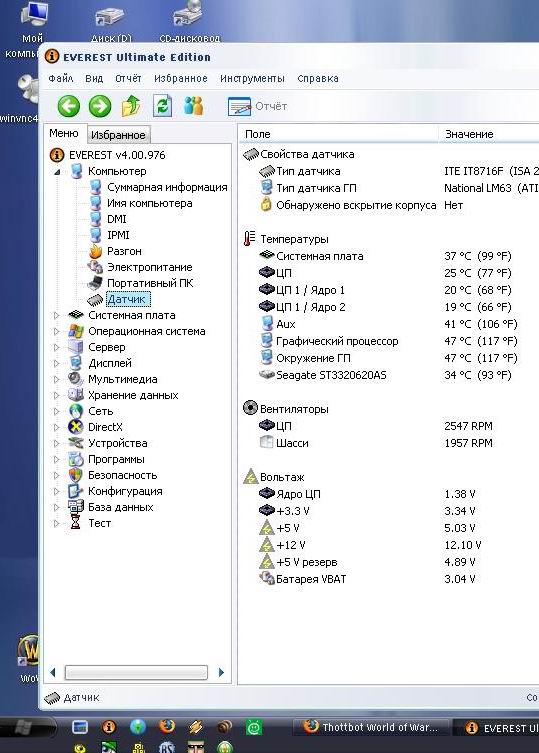This screenshot has height=753, width=539.
Task: Open the Отчёт menu in menu bar
Action: click(x=128, y=78)
